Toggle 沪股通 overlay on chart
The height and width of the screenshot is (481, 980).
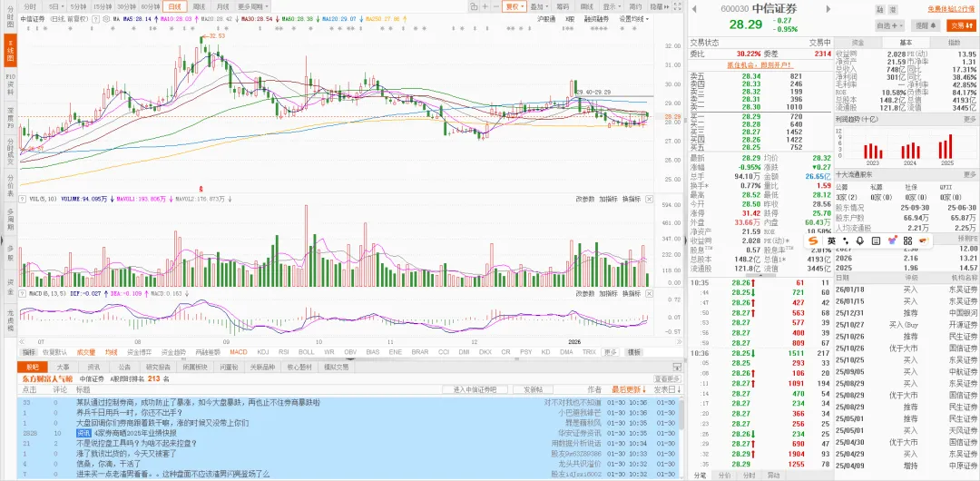tap(546, 19)
